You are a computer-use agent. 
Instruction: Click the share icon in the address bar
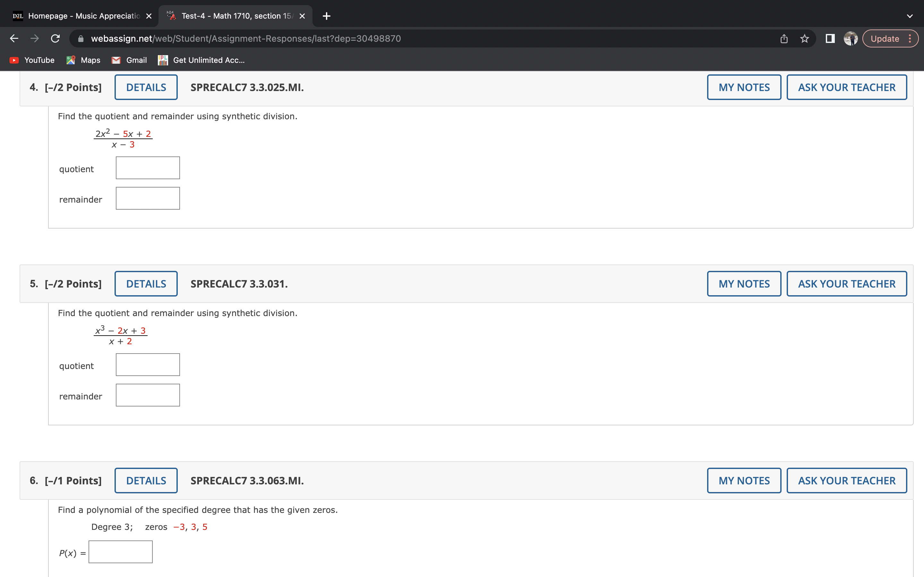pos(783,38)
